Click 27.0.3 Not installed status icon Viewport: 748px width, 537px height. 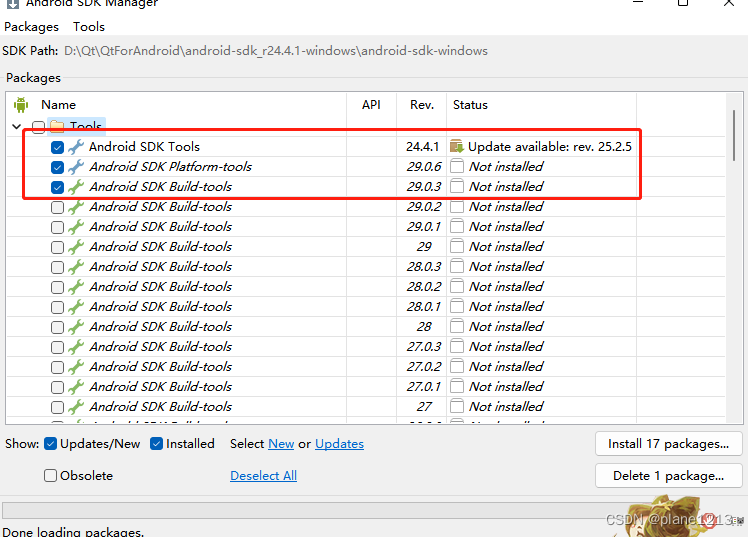[x=457, y=347]
